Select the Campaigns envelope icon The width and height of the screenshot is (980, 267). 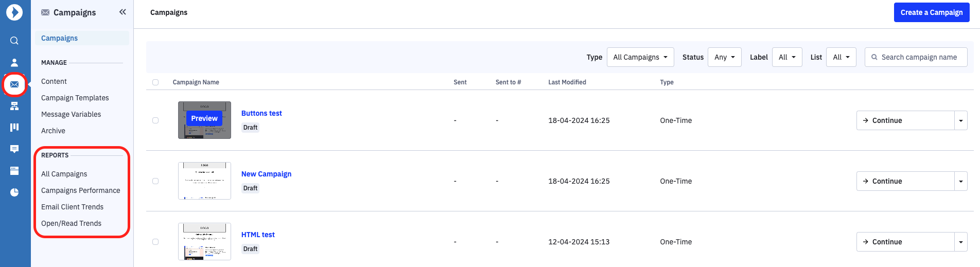coord(14,84)
